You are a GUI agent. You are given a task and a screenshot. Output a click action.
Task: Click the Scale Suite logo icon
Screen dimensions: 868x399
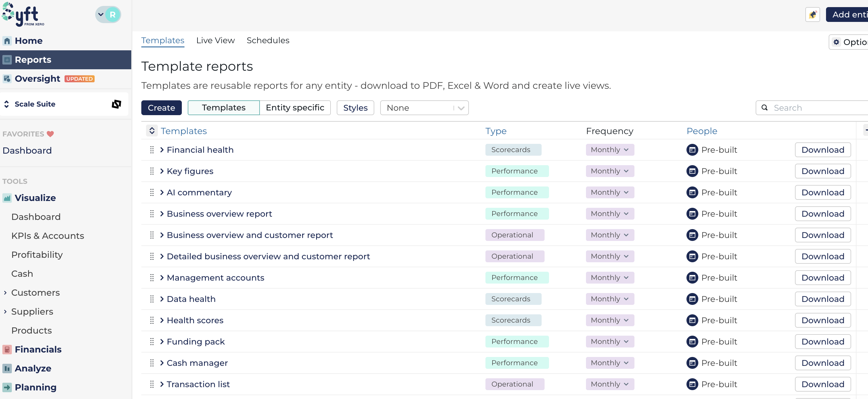tap(116, 104)
